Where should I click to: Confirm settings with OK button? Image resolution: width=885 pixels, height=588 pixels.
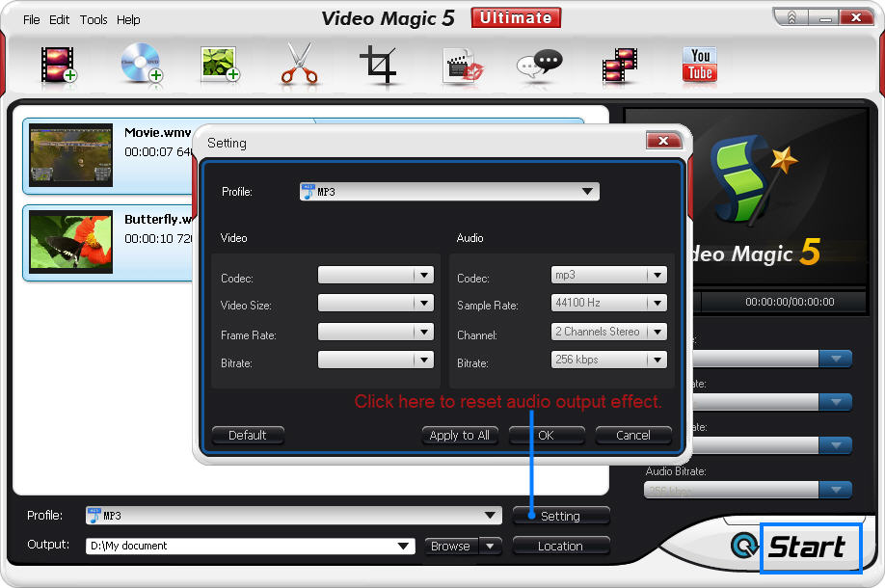tap(547, 435)
